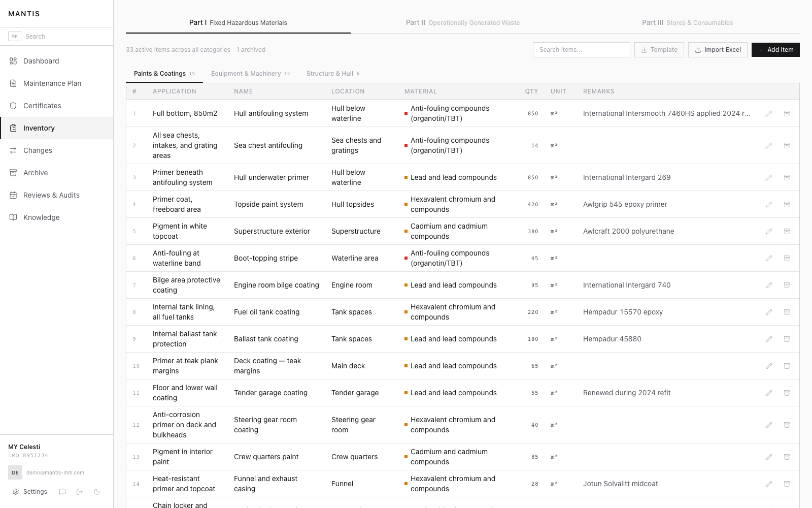Open the Maintenance Plan section
The width and height of the screenshot is (812, 508).
[x=56, y=83]
